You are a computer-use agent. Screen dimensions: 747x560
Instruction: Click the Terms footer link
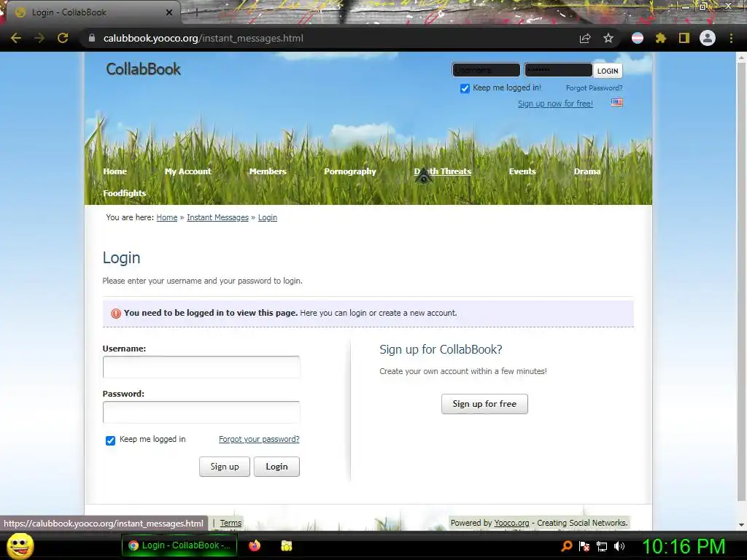coord(231,523)
